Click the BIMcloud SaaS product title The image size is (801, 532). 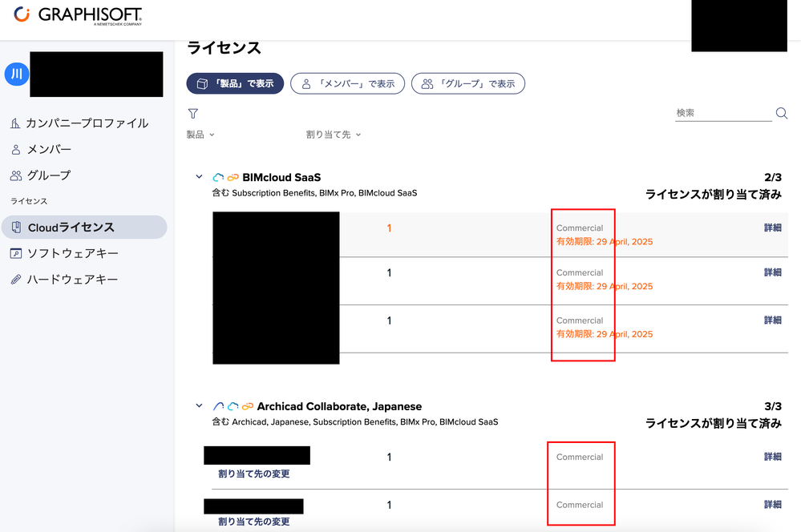281,177
